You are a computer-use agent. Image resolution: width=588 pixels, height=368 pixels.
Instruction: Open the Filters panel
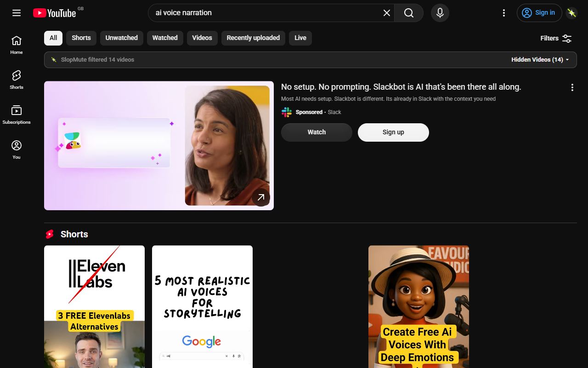coord(556,38)
